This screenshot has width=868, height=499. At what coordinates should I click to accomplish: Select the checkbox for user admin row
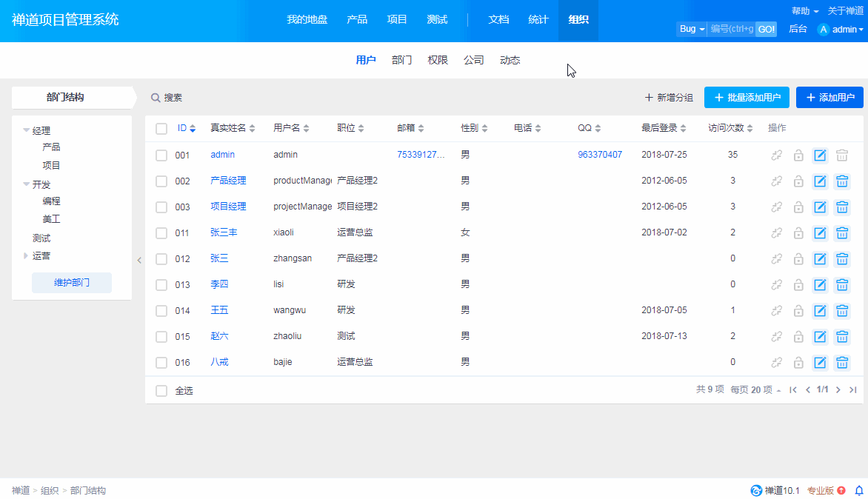(161, 155)
